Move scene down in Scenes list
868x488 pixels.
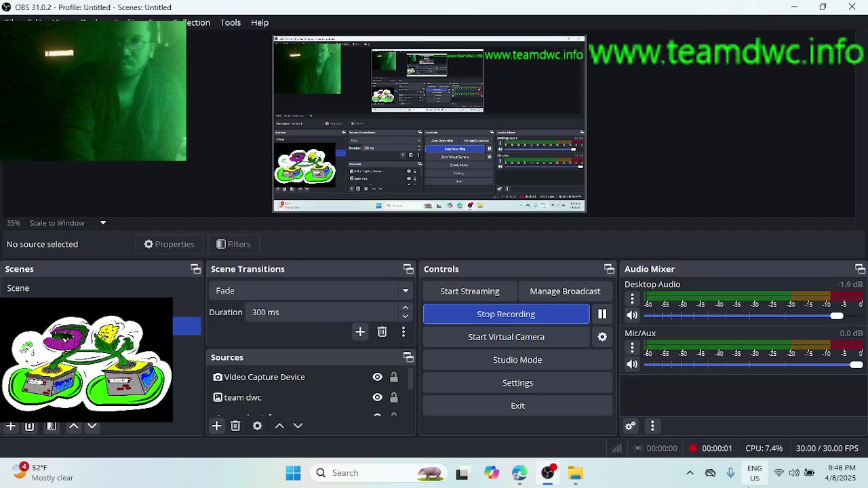point(92,426)
